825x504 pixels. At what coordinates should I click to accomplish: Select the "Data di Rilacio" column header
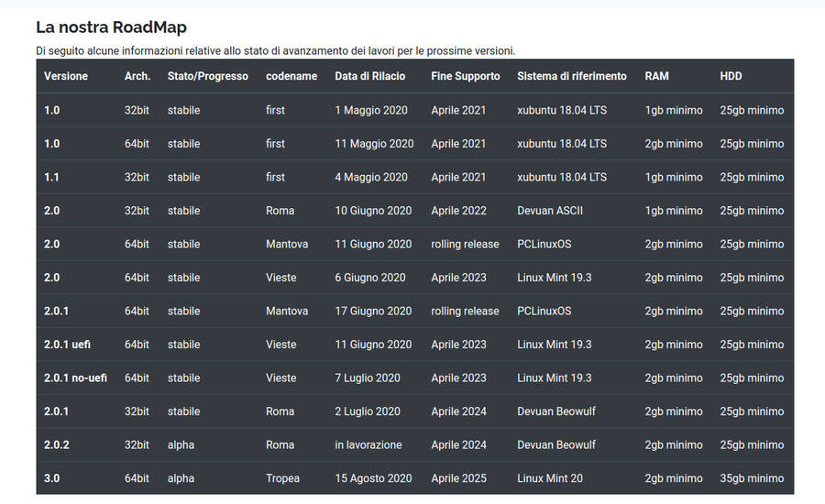(x=369, y=76)
